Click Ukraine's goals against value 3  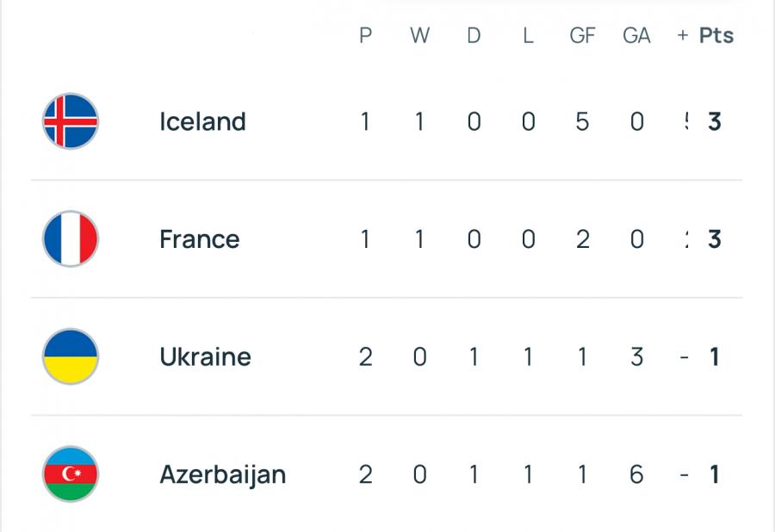(x=636, y=356)
